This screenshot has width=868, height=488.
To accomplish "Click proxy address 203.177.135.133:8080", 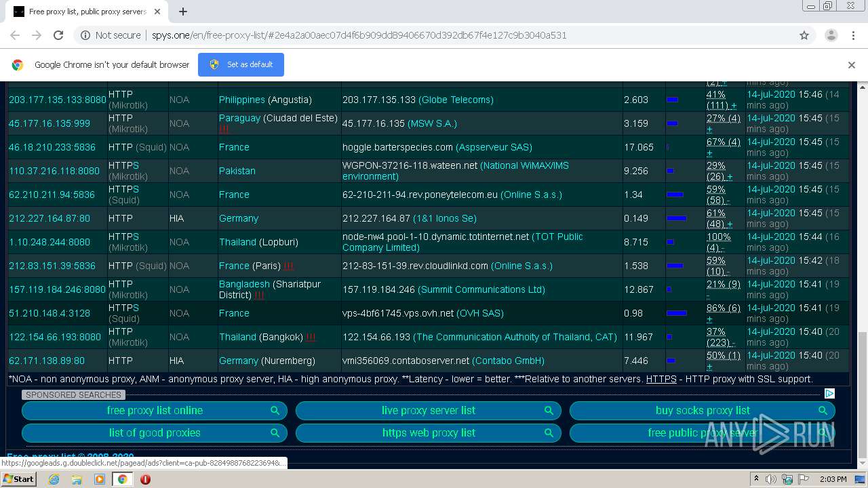I will [x=58, y=100].
